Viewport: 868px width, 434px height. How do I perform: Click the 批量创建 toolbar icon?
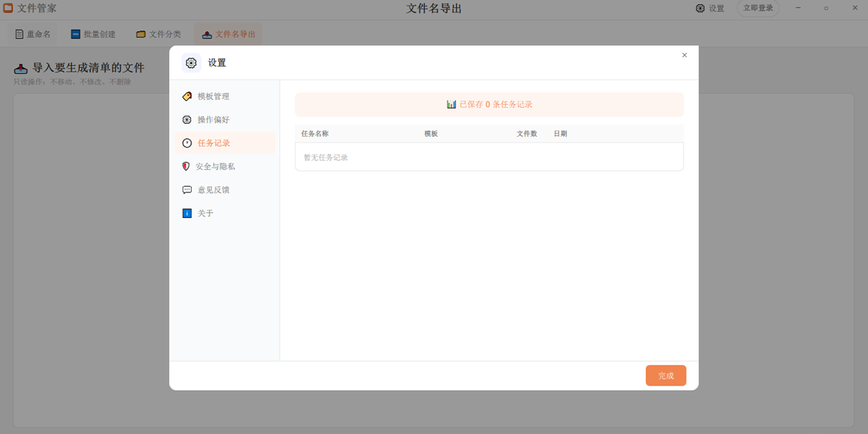[75, 34]
